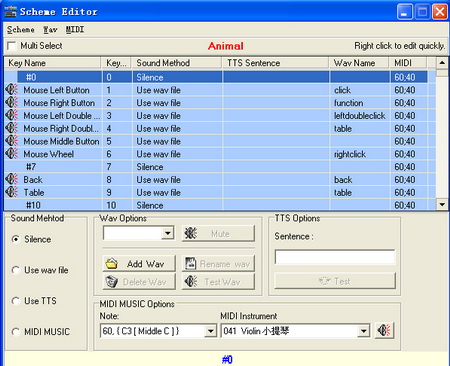This screenshot has height=366, width=450.
Task: Select the #7 row
Action: pos(220,167)
